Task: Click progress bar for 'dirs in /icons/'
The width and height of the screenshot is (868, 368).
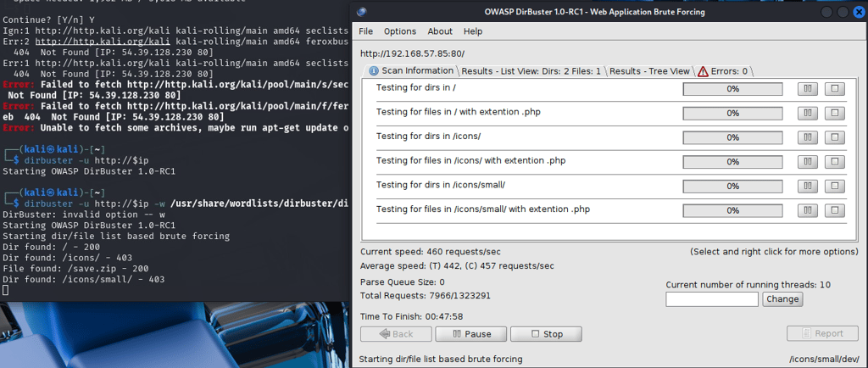Action: click(x=733, y=138)
